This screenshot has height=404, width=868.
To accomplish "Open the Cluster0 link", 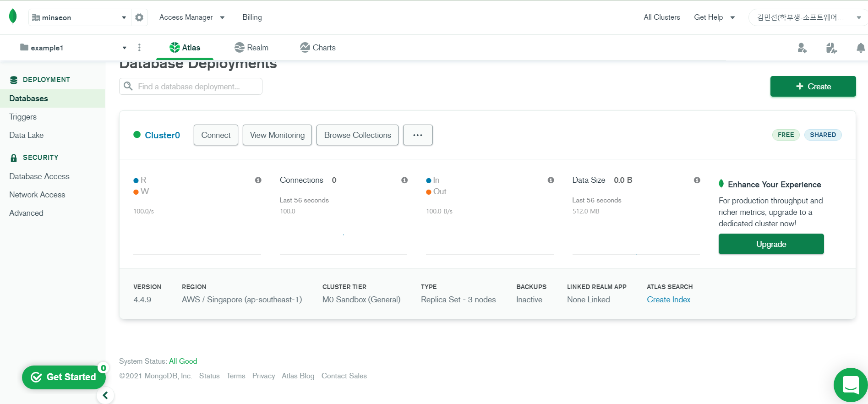I will [x=162, y=135].
